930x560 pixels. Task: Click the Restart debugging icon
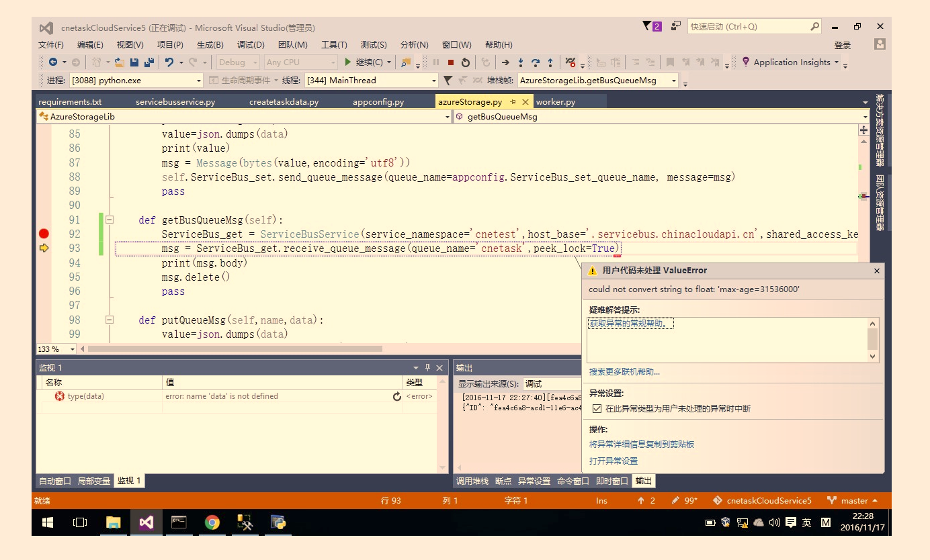tap(465, 62)
